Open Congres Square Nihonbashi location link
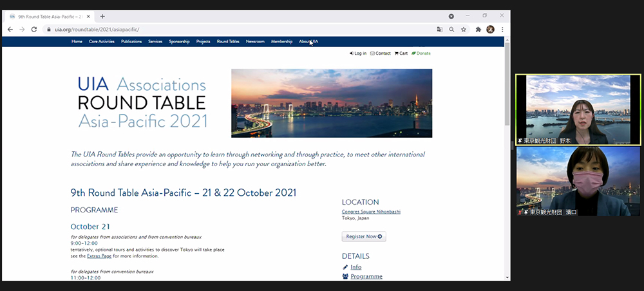The height and width of the screenshot is (291, 644). click(371, 212)
